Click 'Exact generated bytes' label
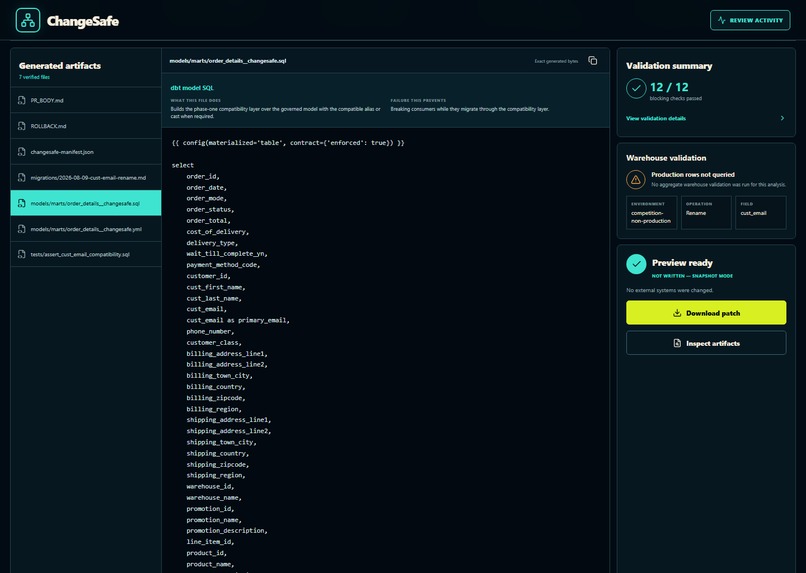806x573 pixels. (x=556, y=61)
